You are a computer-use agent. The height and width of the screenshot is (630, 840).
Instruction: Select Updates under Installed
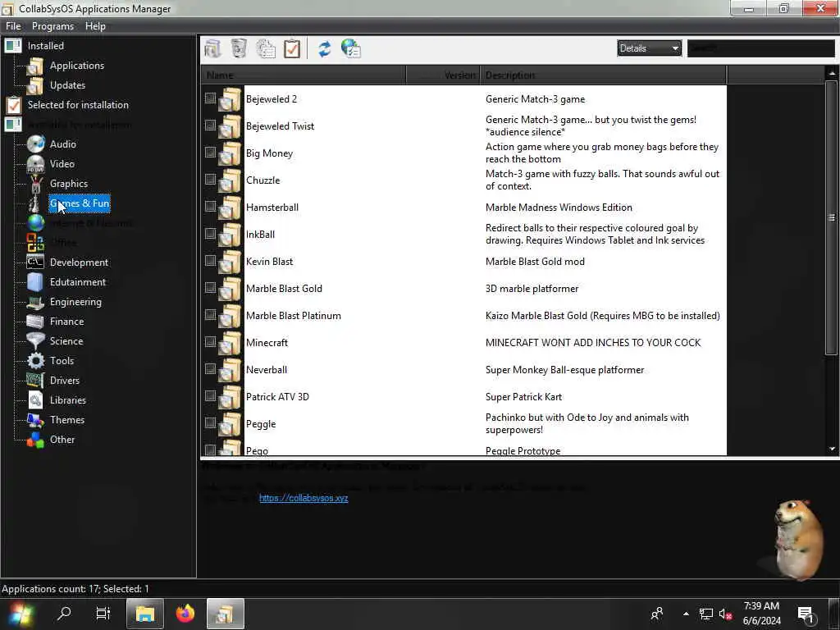[x=67, y=85]
